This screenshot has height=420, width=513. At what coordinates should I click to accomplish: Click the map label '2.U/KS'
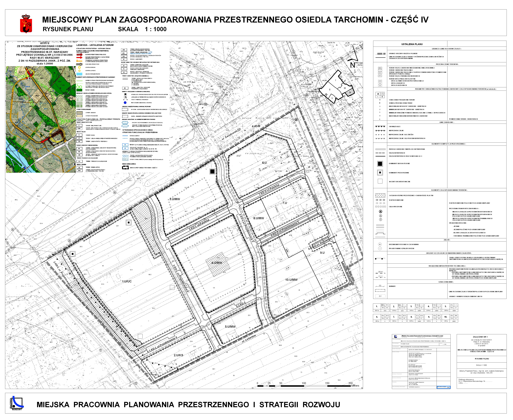click(x=179, y=355)
